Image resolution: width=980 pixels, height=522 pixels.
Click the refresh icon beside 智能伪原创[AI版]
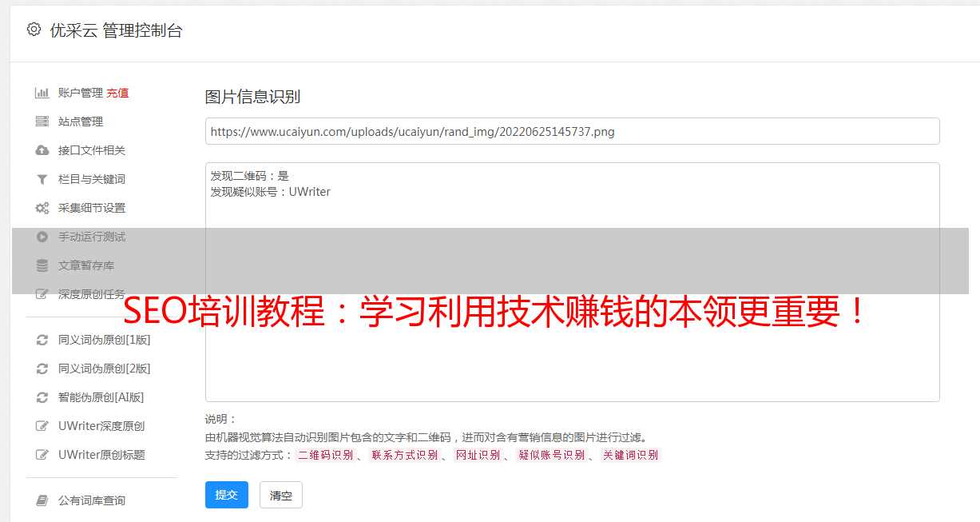tap(42, 397)
